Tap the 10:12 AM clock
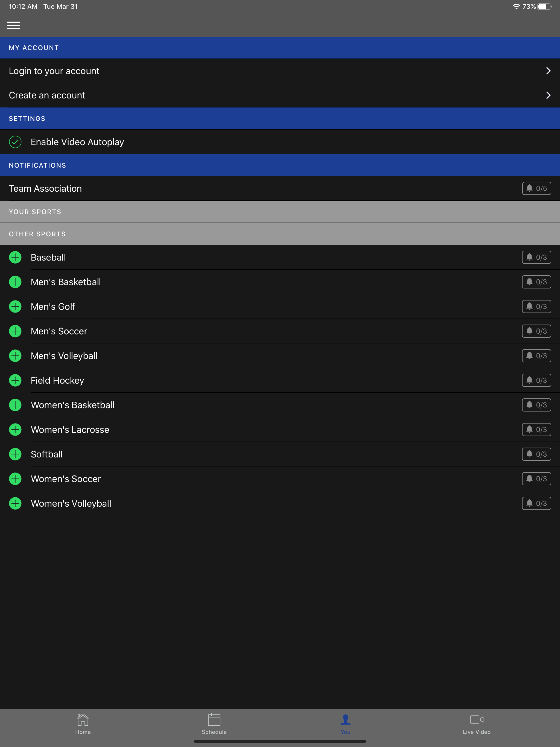This screenshot has width=560, height=747. click(x=23, y=6)
